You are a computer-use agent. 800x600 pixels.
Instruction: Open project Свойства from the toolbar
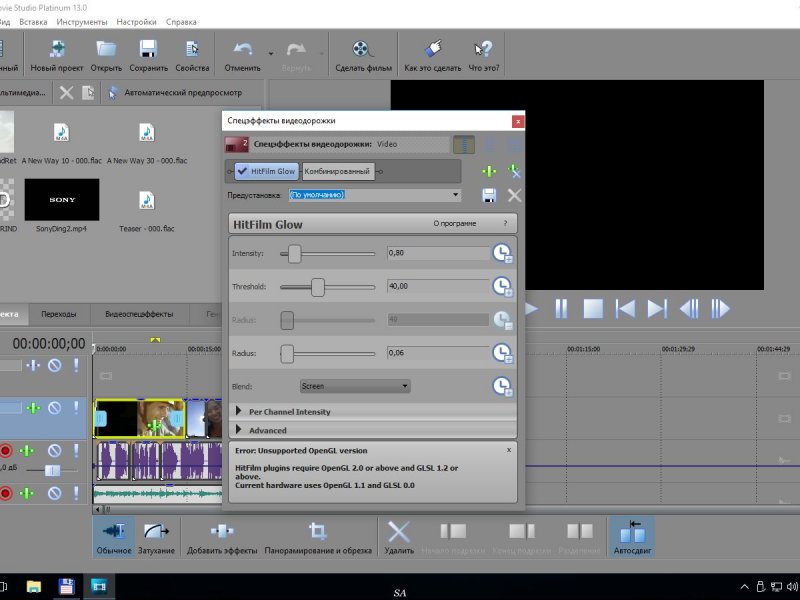click(192, 55)
